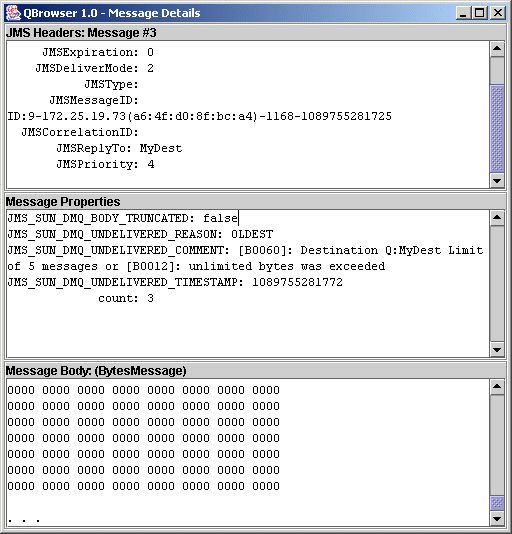Click the JMS_SUN_DMQ_BODY_TRUNCATED: false line
Image resolution: width=512 pixels, height=534 pixels.
(123, 218)
